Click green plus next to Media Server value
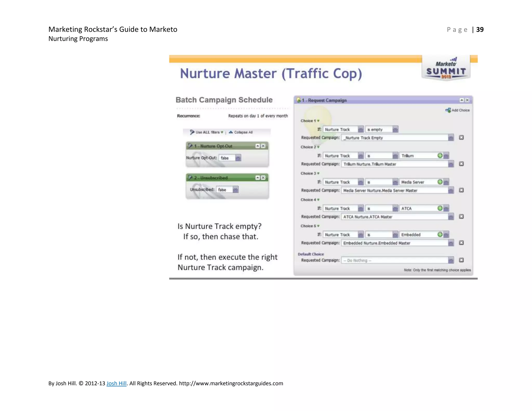532x411 pixels. click(x=440, y=182)
